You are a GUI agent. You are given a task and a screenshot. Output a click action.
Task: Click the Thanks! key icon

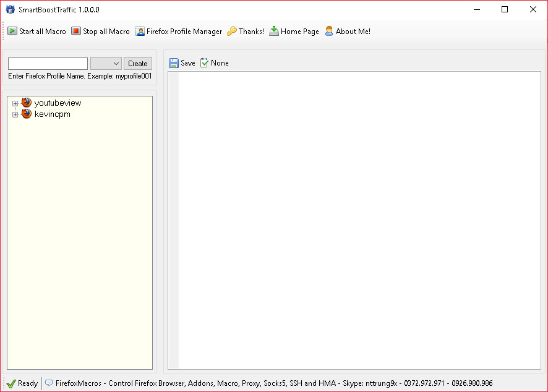(232, 31)
